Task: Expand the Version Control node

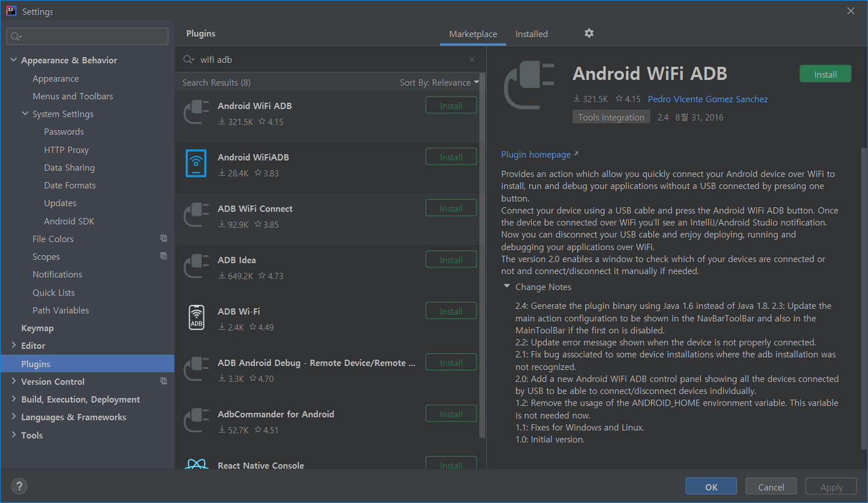Action: [14, 381]
